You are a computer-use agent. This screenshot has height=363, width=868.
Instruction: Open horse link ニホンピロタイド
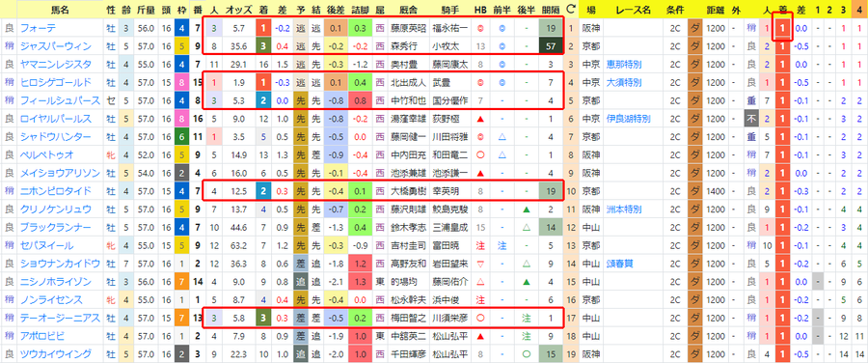[55, 191]
